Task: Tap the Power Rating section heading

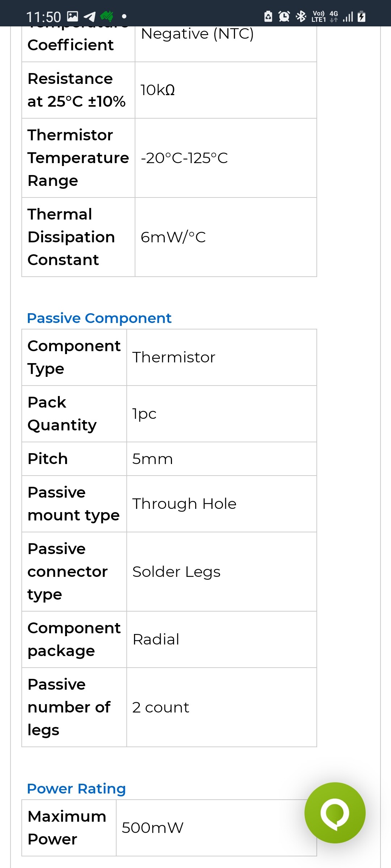Action: click(x=76, y=788)
